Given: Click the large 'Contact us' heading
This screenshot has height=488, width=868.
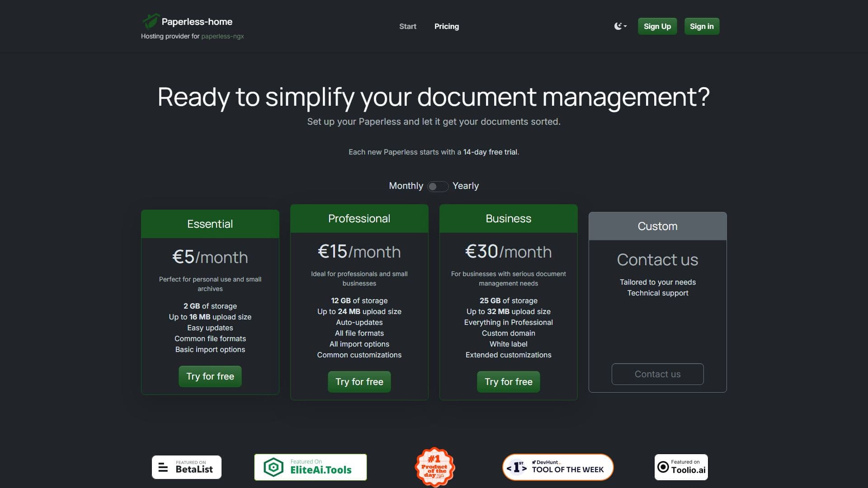Looking at the screenshot, I should [658, 259].
